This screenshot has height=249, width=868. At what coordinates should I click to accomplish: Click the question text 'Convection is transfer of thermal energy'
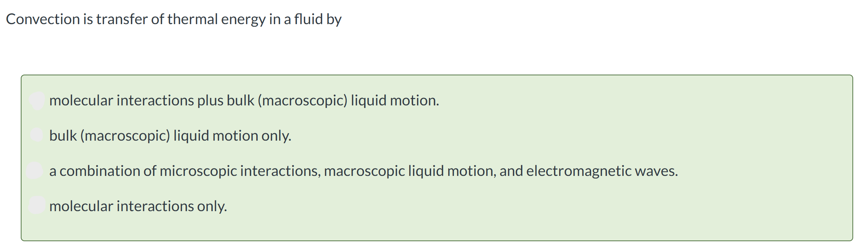[136, 19]
